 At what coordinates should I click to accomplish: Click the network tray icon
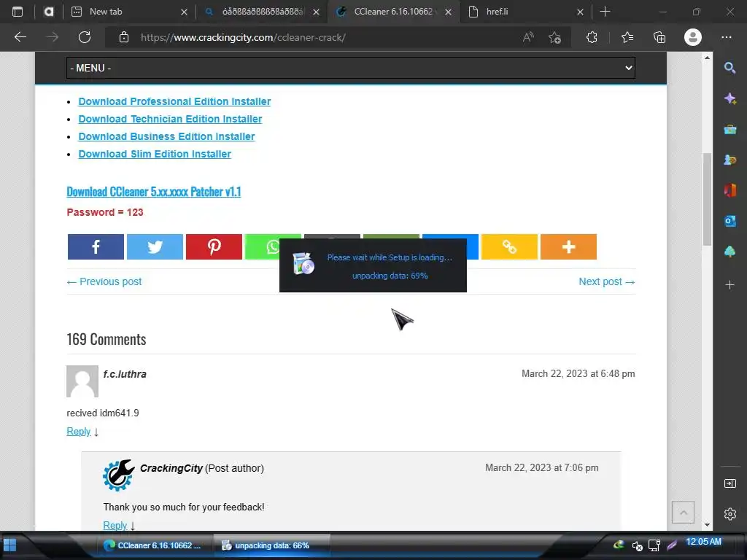654,545
